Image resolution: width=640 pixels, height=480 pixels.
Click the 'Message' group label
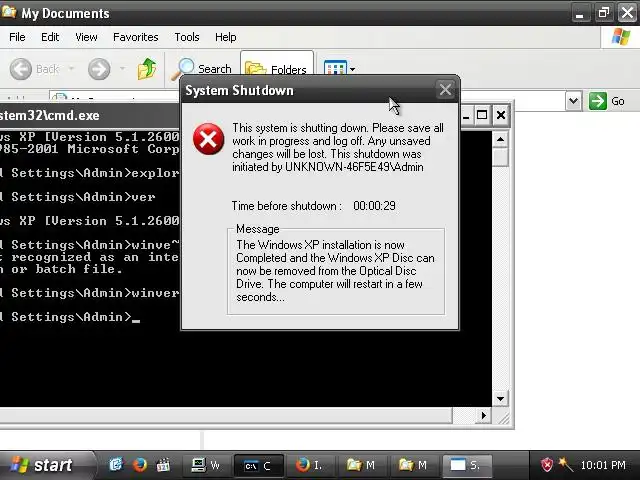258,229
